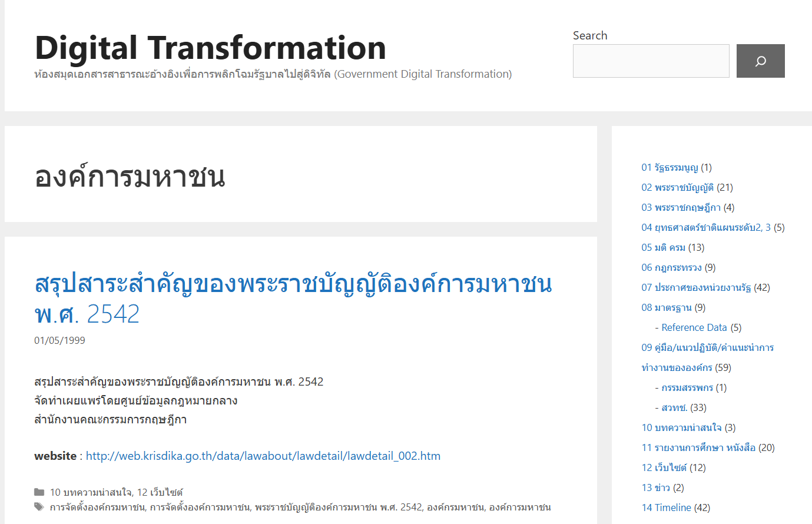812x524 pixels.
Task: Click the 12 เว็บไซต์ post category link
Action: point(160,493)
